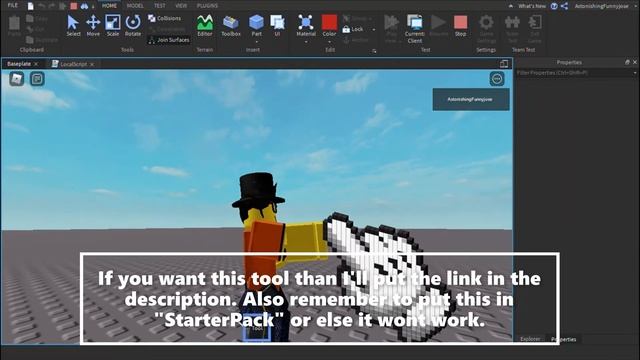Open What's New link

pyautogui.click(x=532, y=6)
